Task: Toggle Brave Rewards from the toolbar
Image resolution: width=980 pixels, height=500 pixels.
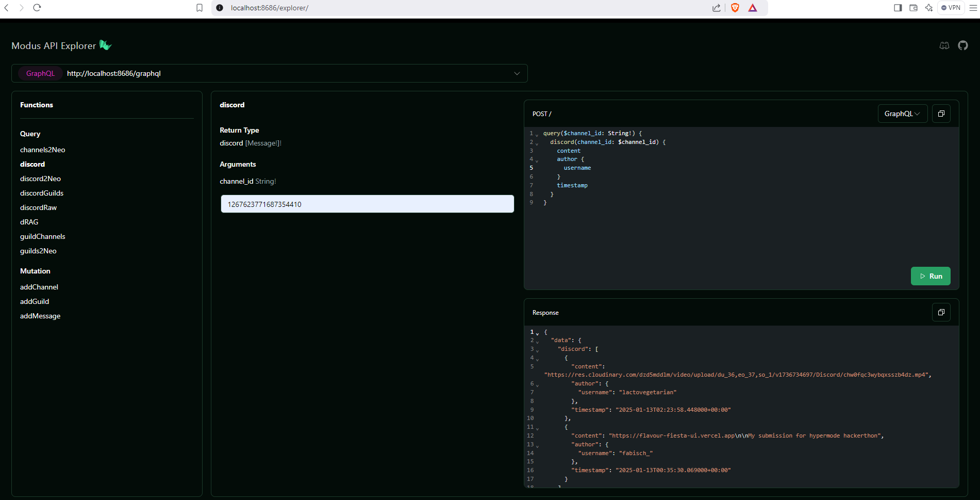Action: [x=753, y=8]
